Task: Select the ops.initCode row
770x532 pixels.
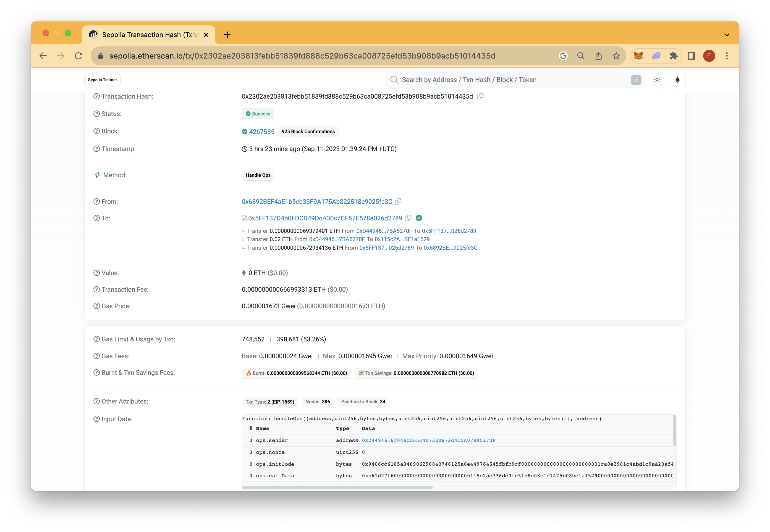Action: pyautogui.click(x=457, y=464)
